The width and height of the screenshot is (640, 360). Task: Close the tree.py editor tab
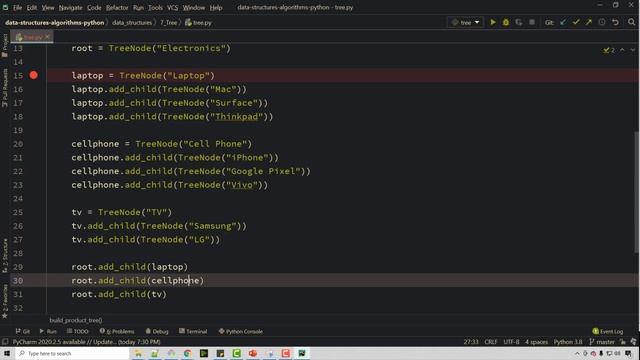47,37
